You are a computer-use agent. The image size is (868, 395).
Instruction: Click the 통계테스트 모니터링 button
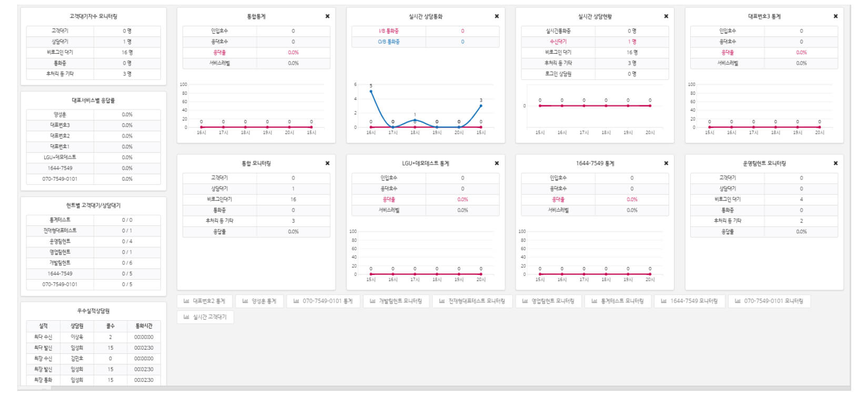(618, 301)
